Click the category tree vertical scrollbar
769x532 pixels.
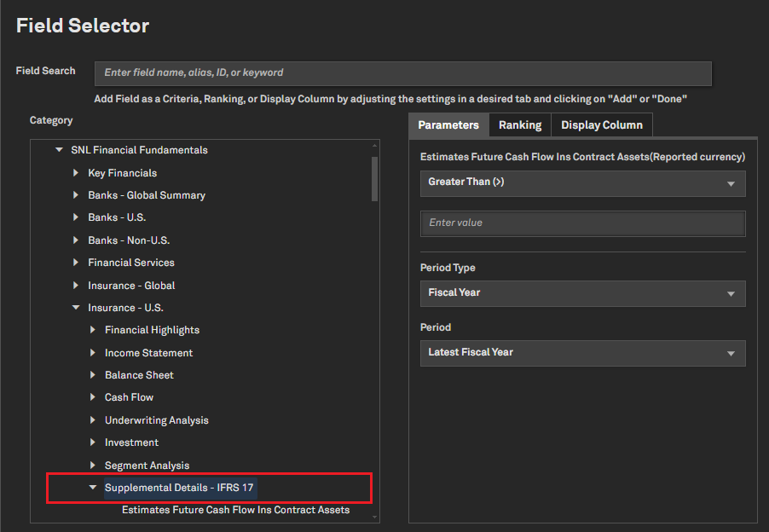pos(374,179)
